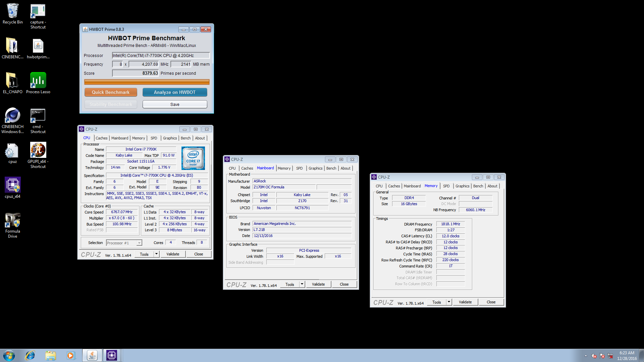The image size is (644, 362).
Task: Click the Z170M OC Formula model field
Action: (284, 187)
